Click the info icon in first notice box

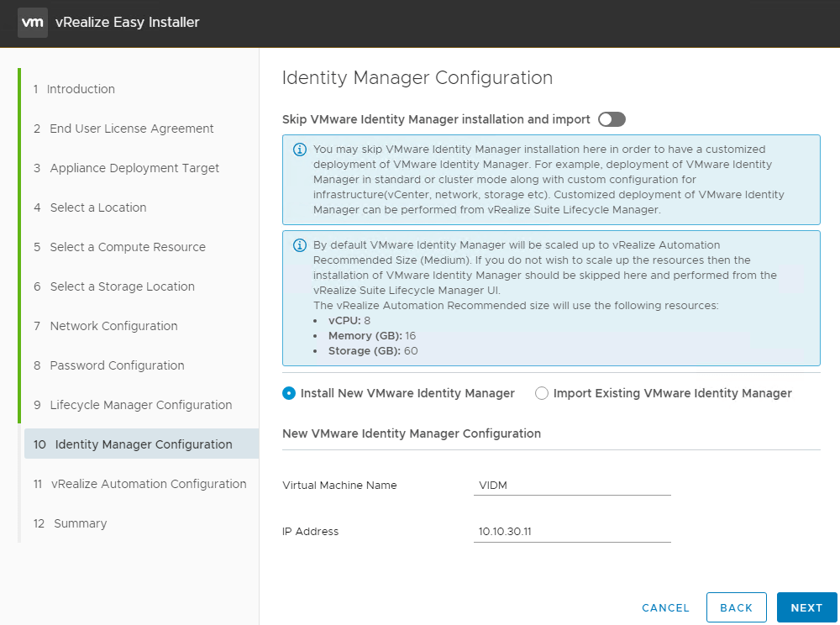299,150
